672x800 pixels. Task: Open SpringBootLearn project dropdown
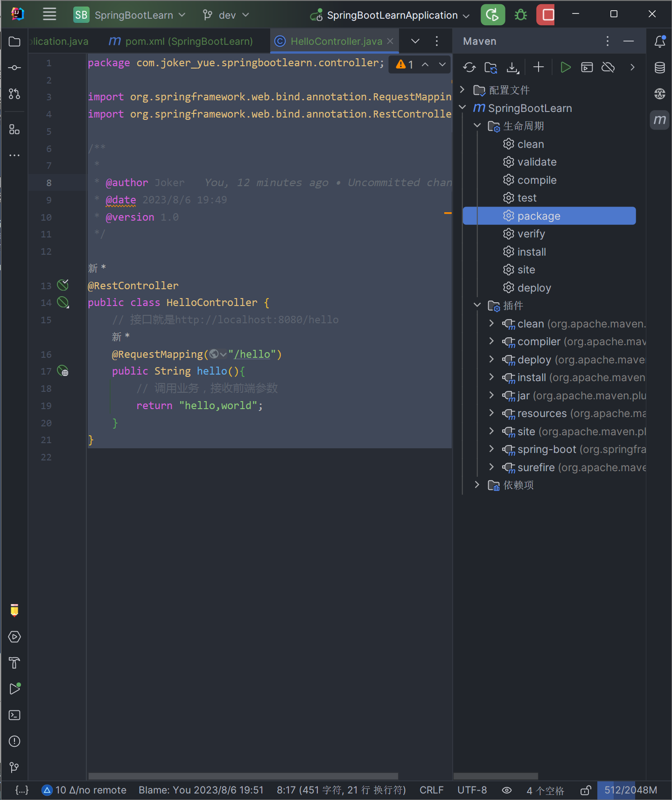coord(130,15)
